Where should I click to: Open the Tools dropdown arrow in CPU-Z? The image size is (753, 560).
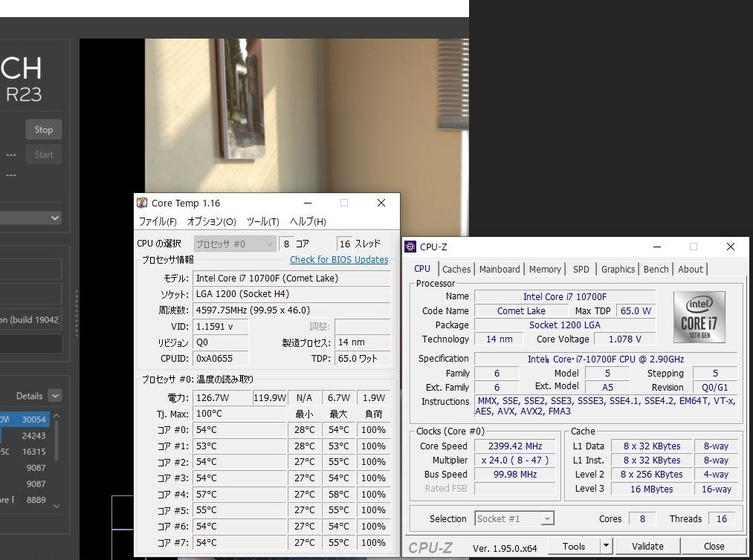[x=606, y=546]
